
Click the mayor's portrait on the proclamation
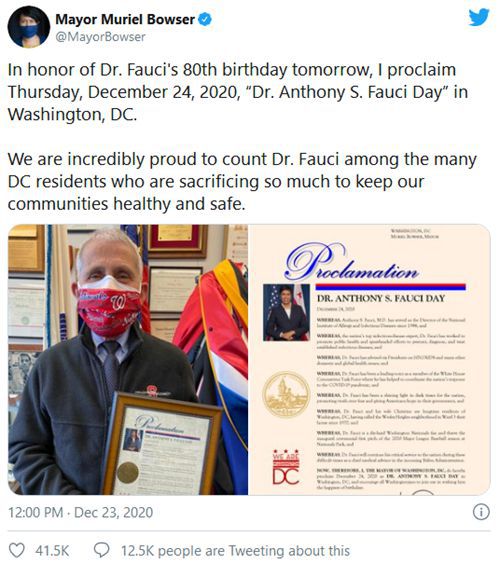point(286,312)
